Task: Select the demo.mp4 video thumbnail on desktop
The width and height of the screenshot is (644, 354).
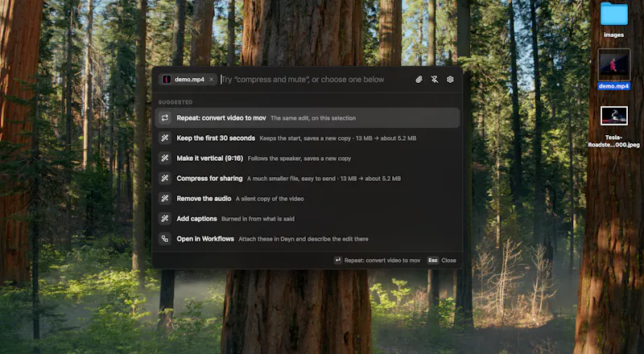Action: (x=614, y=64)
